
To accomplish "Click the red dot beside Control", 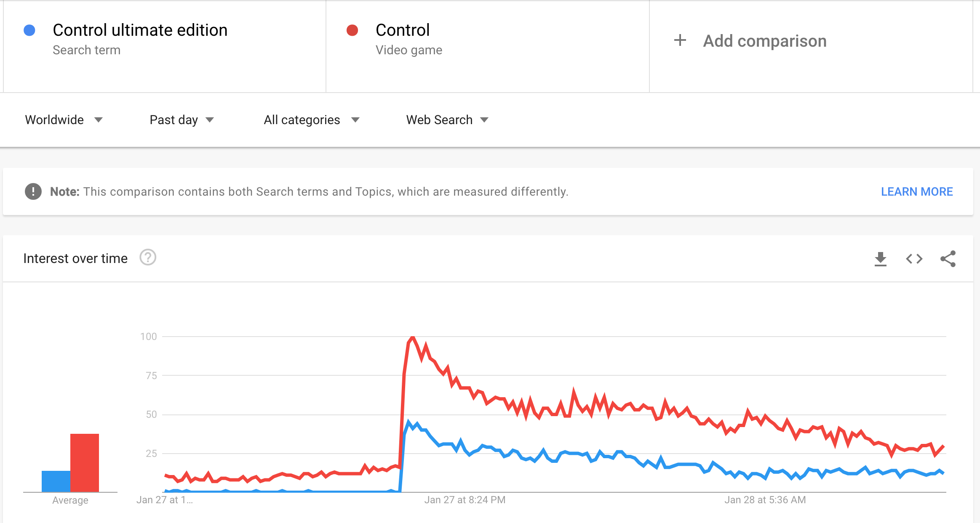I will pyautogui.click(x=352, y=30).
